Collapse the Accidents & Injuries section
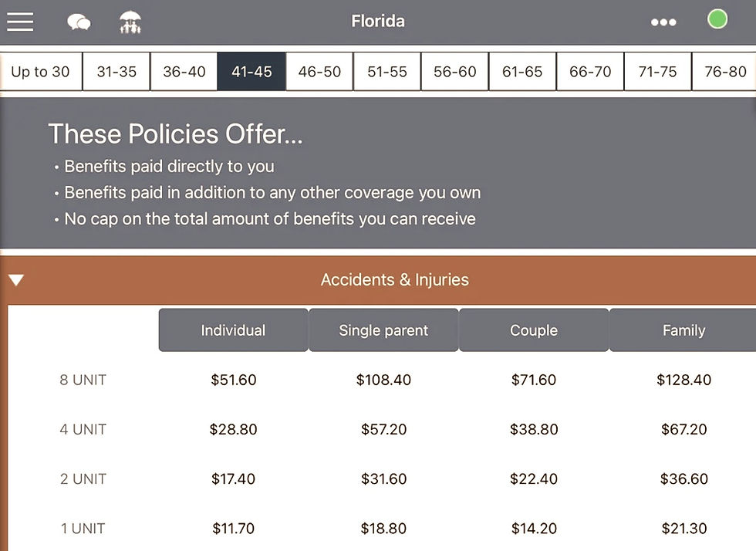 pos(16,280)
